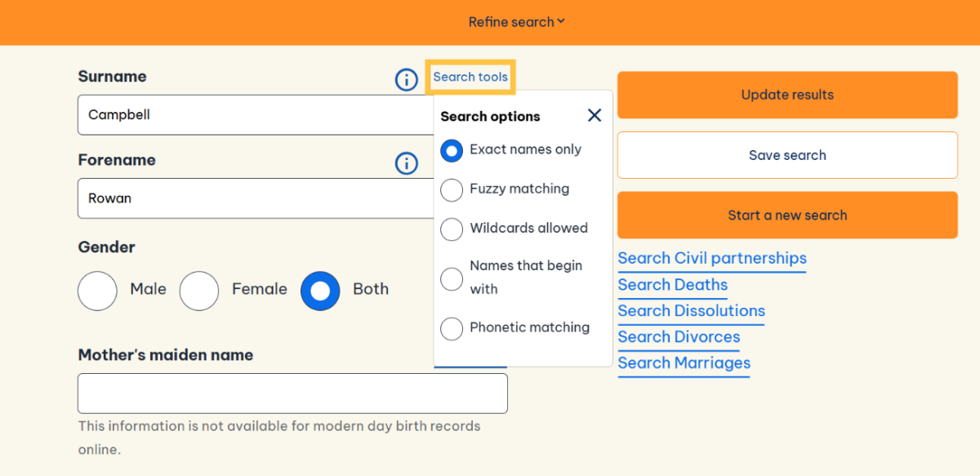
Task: Click Start a new search button
Action: click(787, 216)
